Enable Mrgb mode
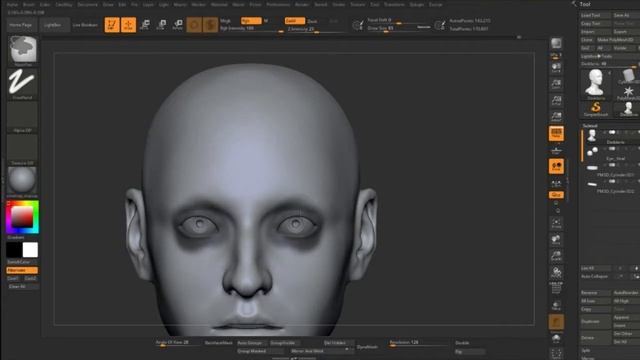This screenshot has height=360, width=640. point(226,21)
